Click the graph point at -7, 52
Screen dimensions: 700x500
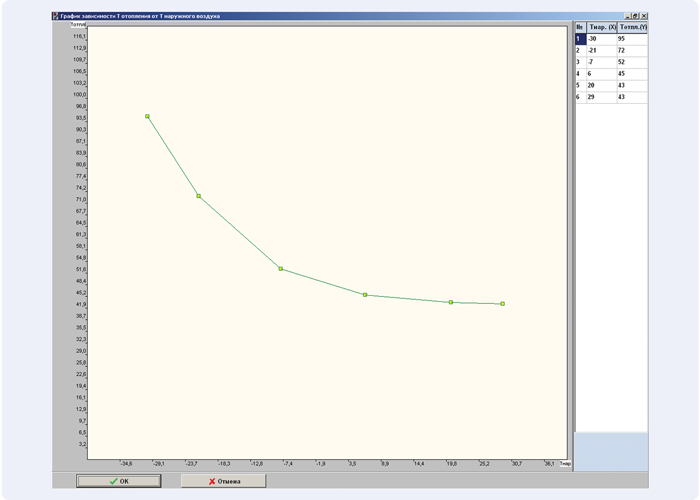coord(281,269)
